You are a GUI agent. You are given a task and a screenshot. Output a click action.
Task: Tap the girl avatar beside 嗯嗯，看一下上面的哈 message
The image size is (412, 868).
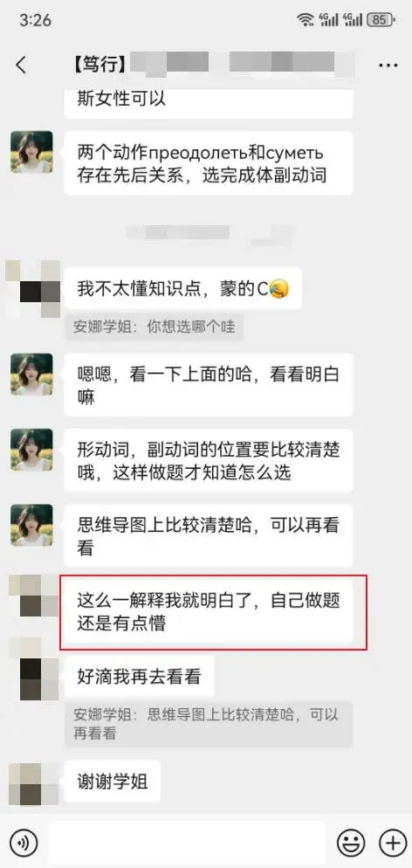[x=31, y=375]
